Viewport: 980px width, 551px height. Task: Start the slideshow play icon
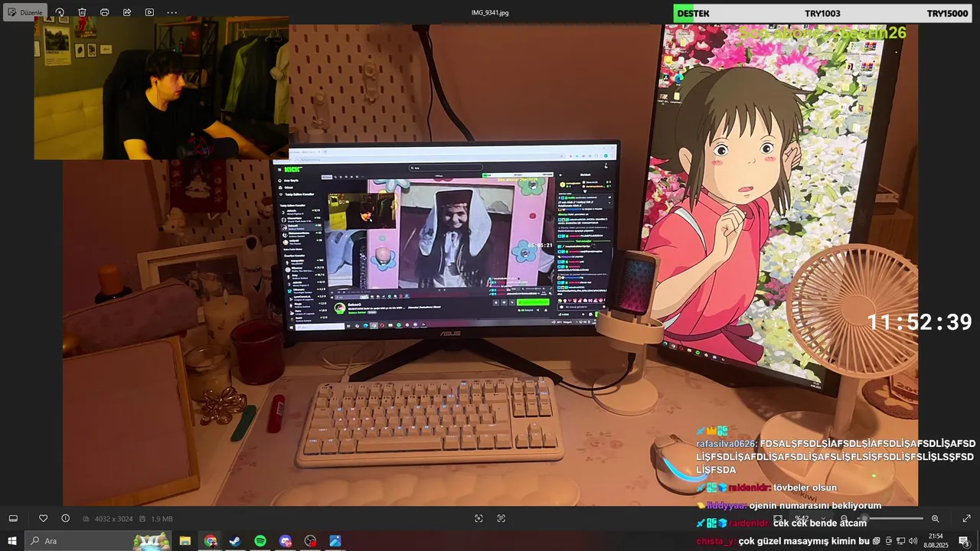click(x=149, y=12)
